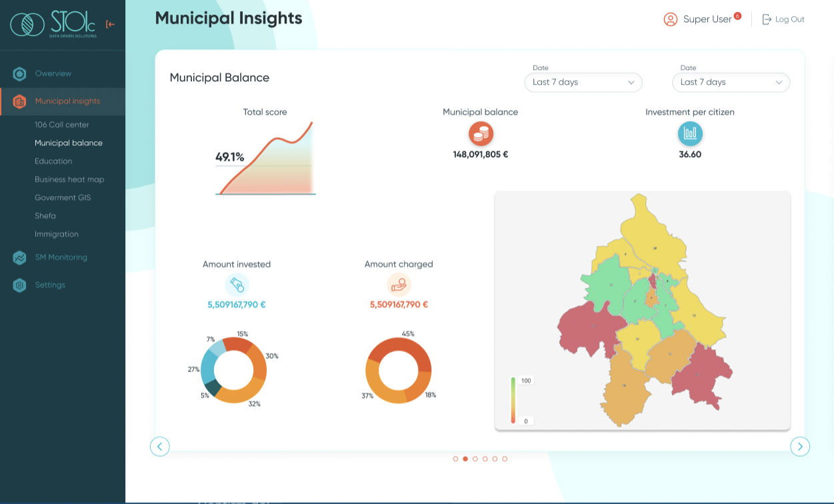This screenshot has height=504, width=834.
Task: Click the blue 5,509167,790 € amount invested value
Action: click(237, 305)
